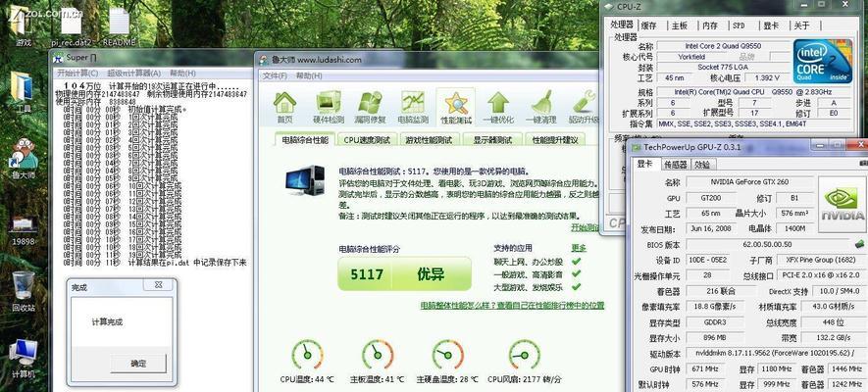Click the CPU温度 44℃ gauge
Screen dimensions: 868x392
(x=307, y=355)
